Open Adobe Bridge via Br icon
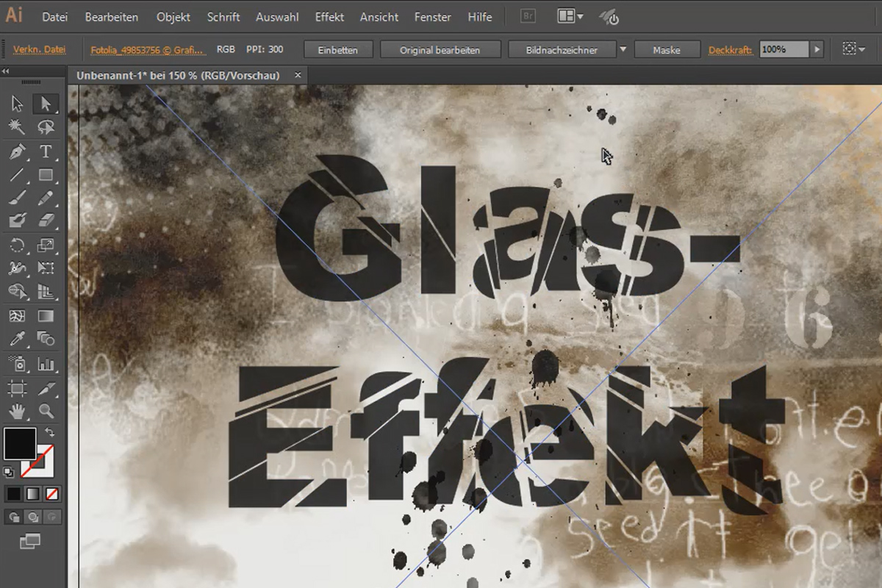This screenshot has width=882, height=588. pos(528,16)
